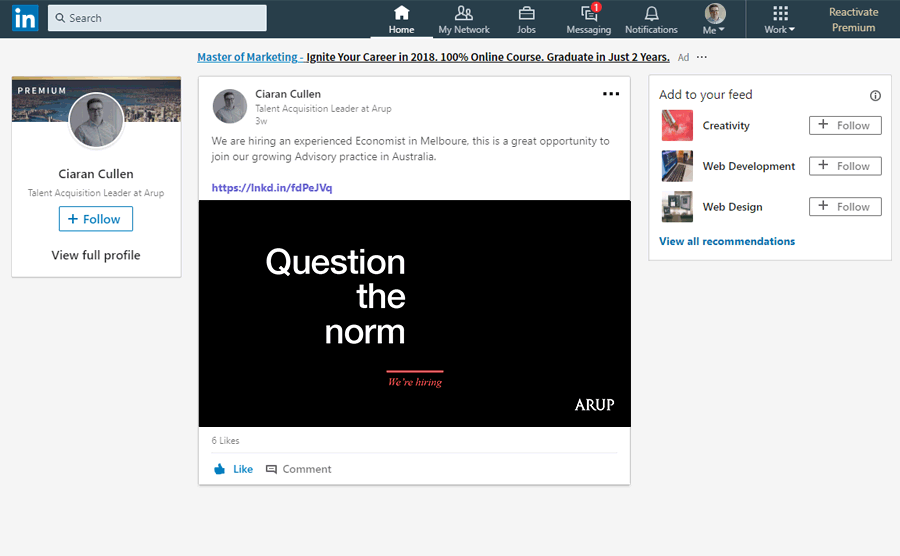
Task: Click View full profile link
Action: pos(96,255)
